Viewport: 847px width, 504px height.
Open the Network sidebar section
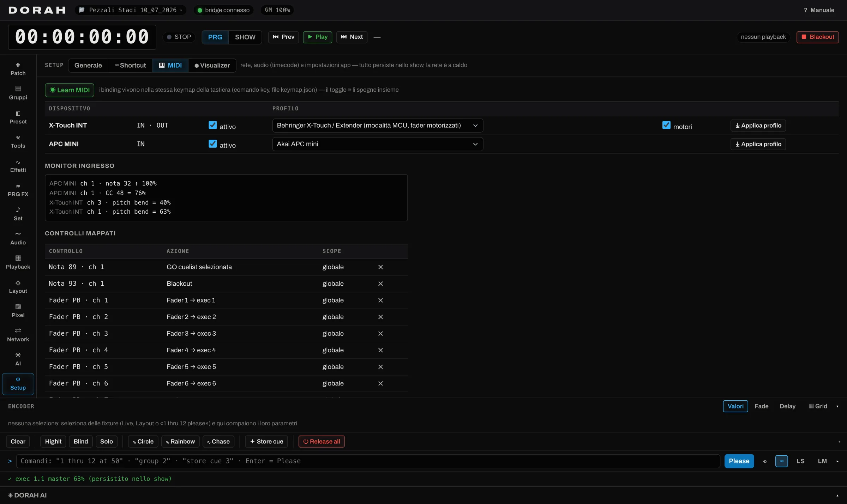pos(18,335)
